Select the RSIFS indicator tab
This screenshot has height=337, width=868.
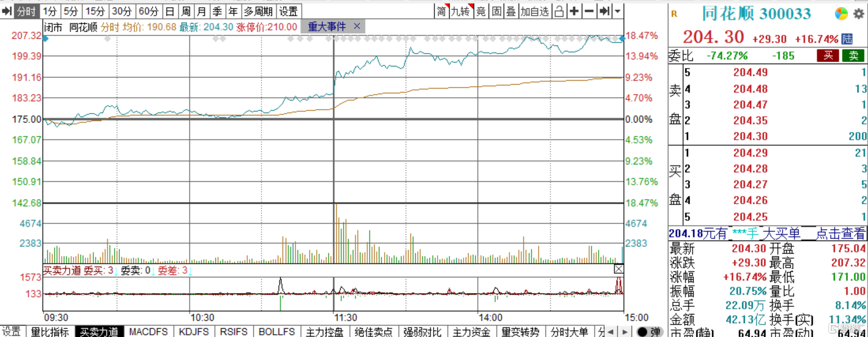point(234,332)
